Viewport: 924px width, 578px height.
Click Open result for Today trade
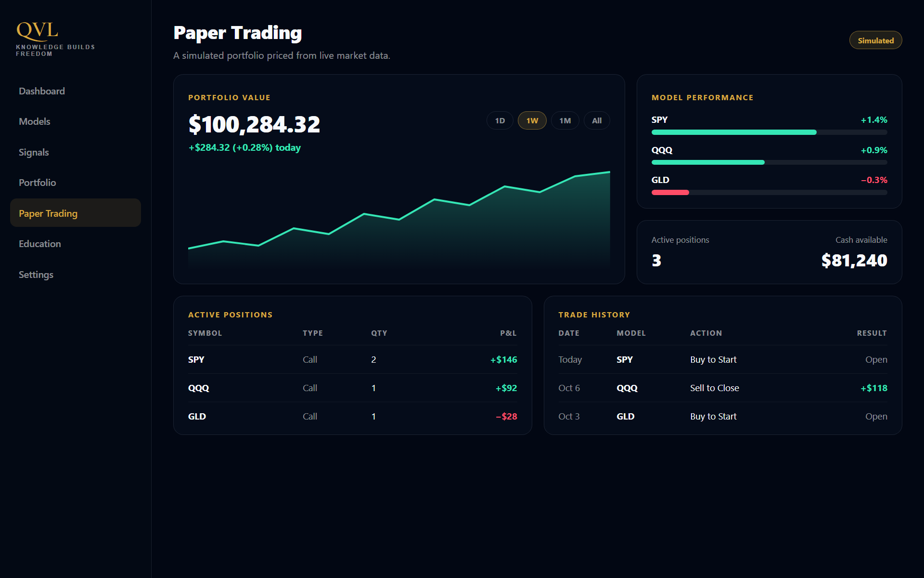tap(876, 359)
